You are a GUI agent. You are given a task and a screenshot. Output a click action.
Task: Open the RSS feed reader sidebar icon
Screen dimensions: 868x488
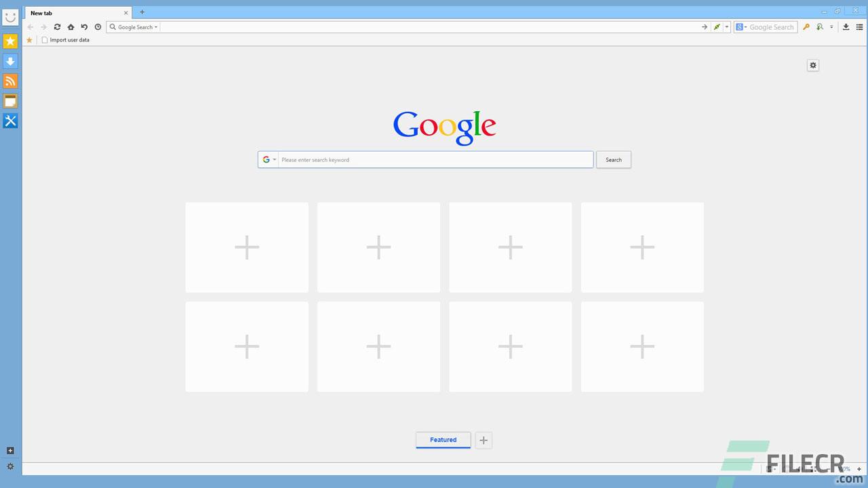pos(10,81)
